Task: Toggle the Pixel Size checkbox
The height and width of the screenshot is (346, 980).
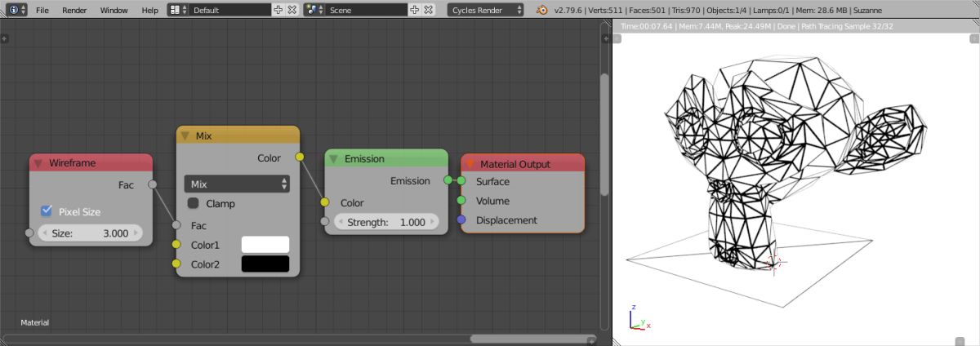Action: [47, 211]
